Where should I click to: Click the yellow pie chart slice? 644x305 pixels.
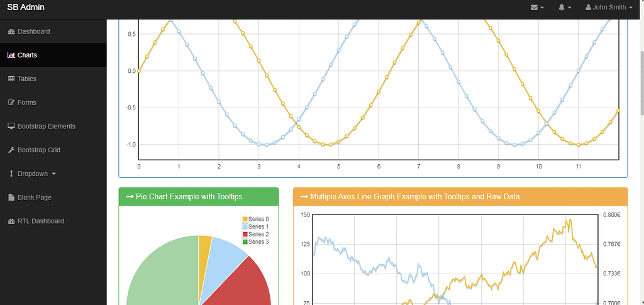point(204,255)
